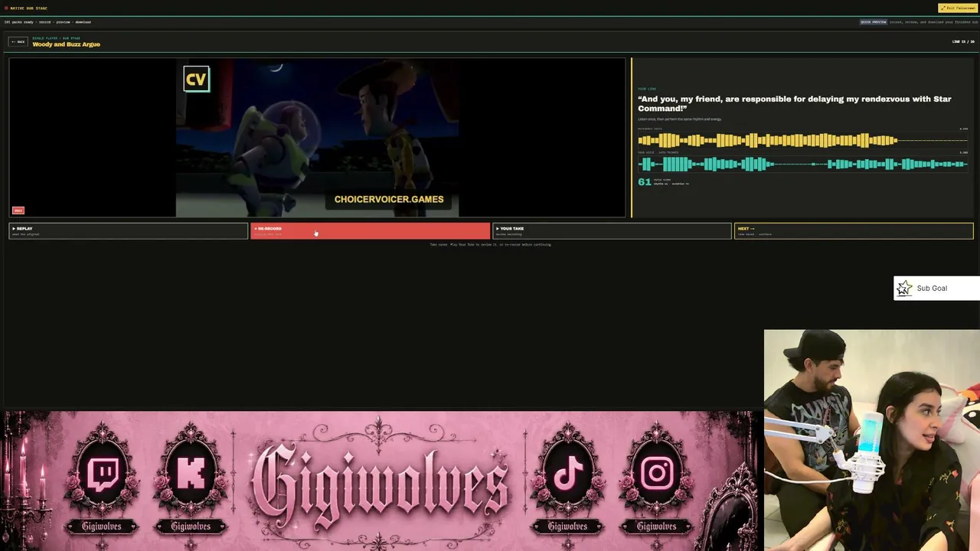Play back Your Take

[x=612, y=230]
